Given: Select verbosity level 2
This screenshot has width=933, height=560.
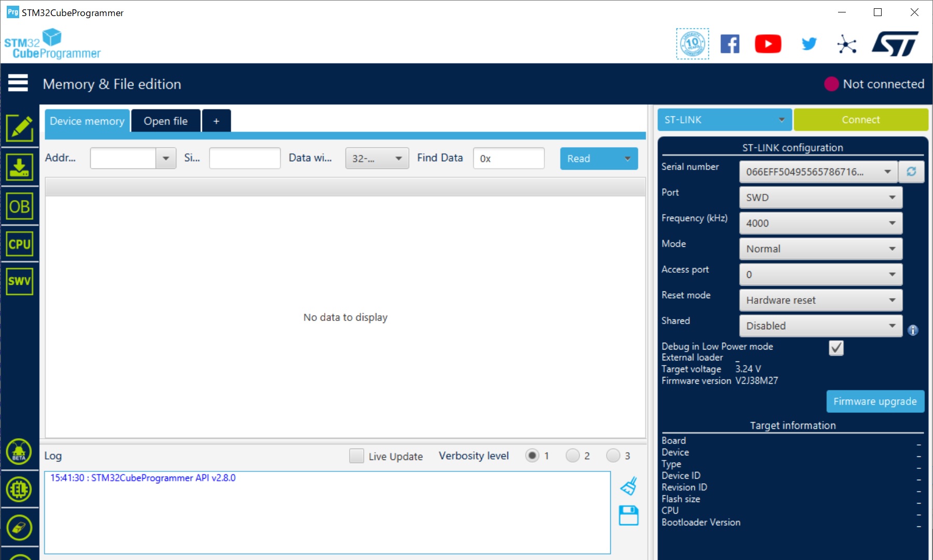Looking at the screenshot, I should click(x=572, y=456).
